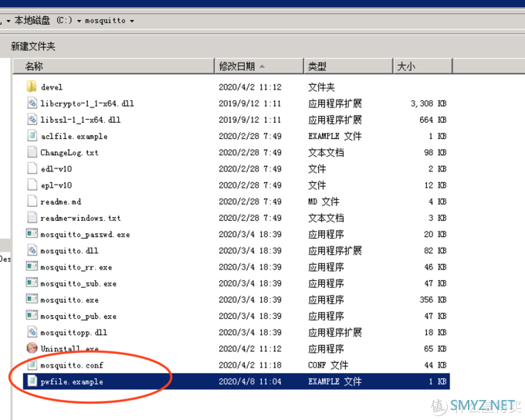Click the mosquitto.conf file icon
525x420 pixels.
point(32,364)
